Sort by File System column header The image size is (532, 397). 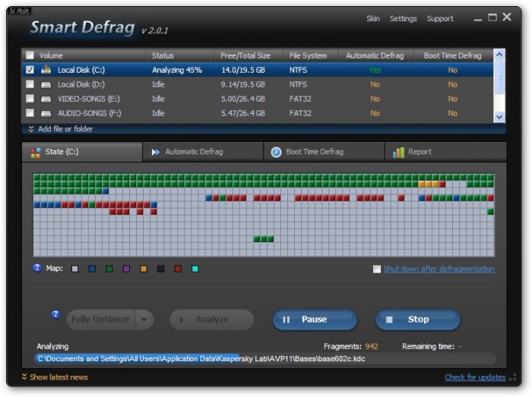[312, 55]
